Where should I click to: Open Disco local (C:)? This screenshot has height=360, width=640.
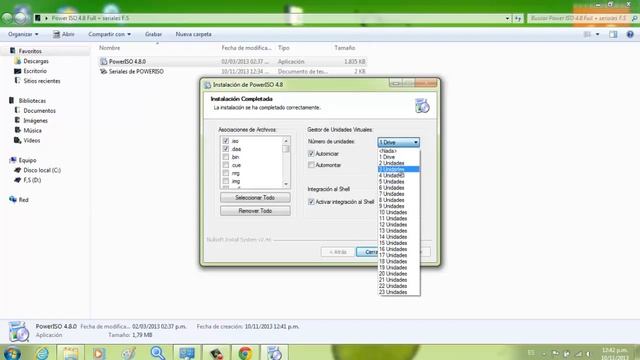(42, 170)
